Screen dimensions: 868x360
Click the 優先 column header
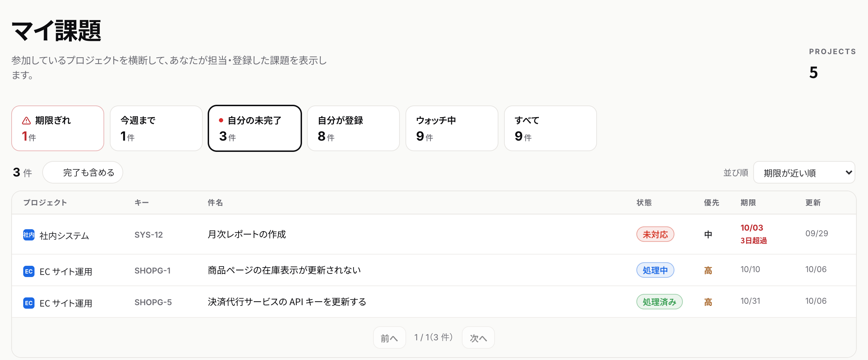(x=711, y=202)
